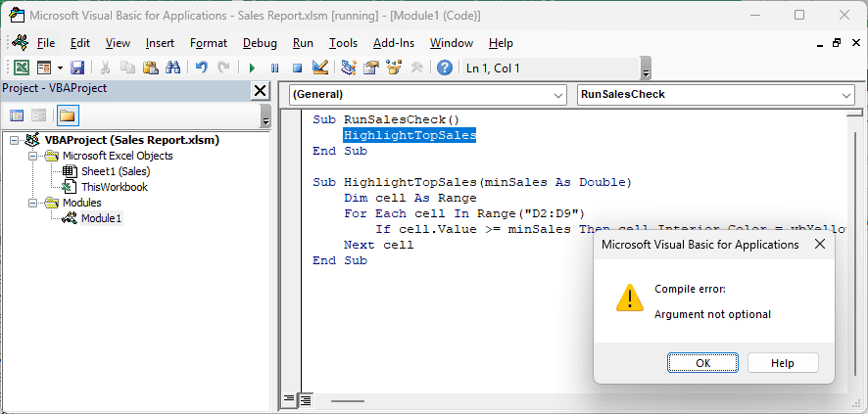This screenshot has height=414, width=868.
Task: Click Help in the compile error dialog
Action: [x=783, y=363]
